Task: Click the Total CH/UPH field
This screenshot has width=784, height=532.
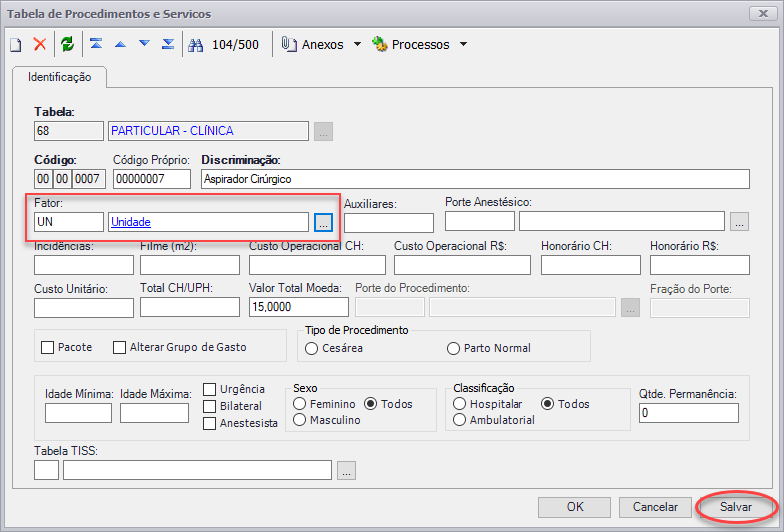Action: point(190,307)
